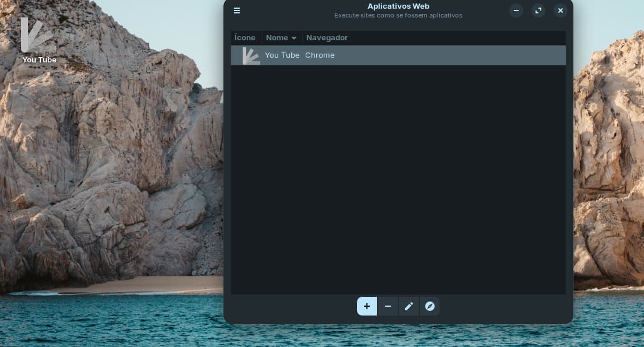644x347 pixels.
Task: Close the Aplicativos Web window
Action: pos(561,10)
